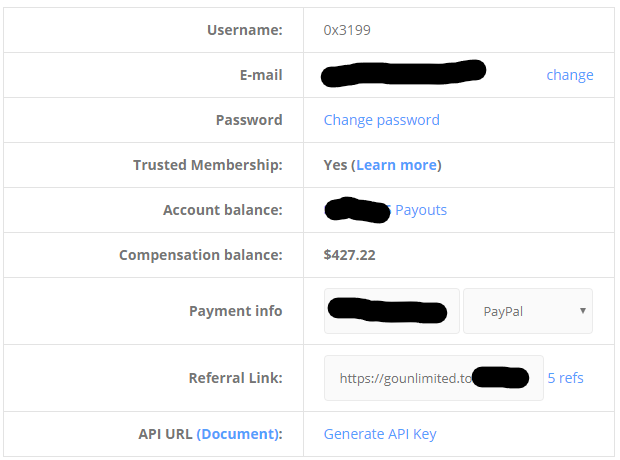Open the Change password link
This screenshot has height=460, width=620.
point(381,120)
